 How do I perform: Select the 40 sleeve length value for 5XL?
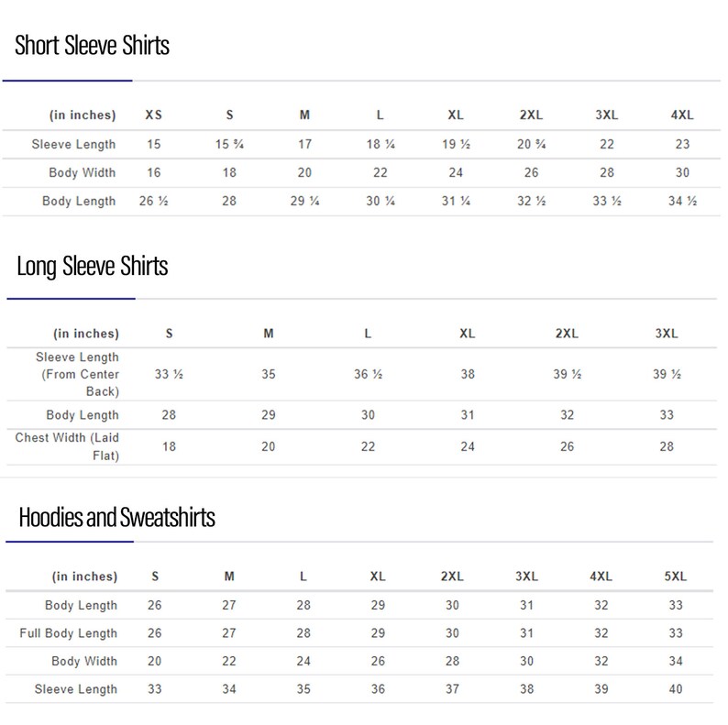click(x=676, y=689)
